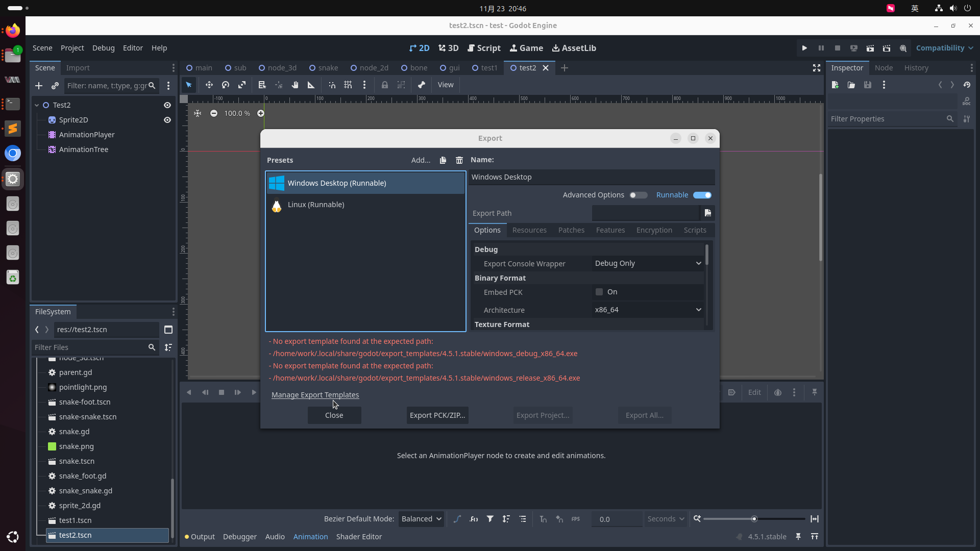
Task: Browse for export path folder icon
Action: 707,213
